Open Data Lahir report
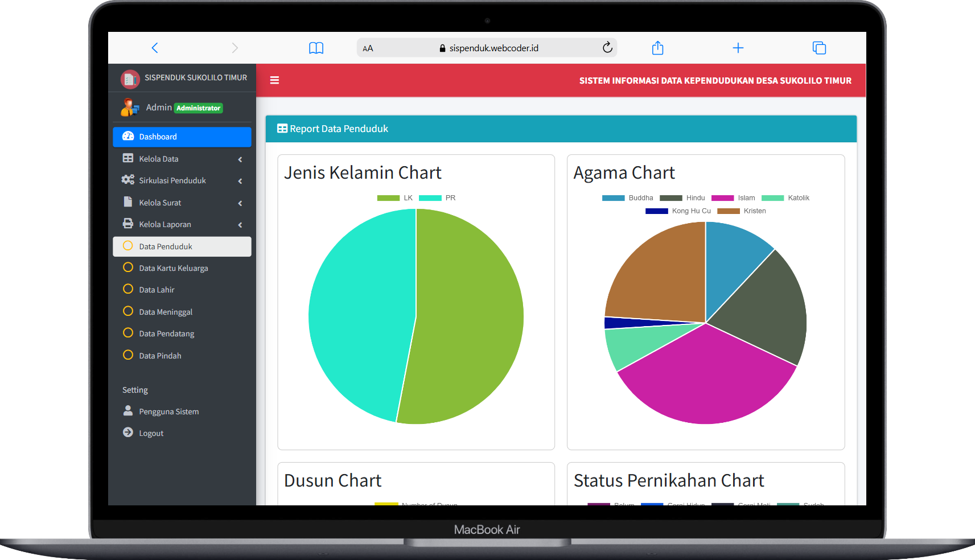Image resolution: width=975 pixels, height=560 pixels. click(182, 290)
